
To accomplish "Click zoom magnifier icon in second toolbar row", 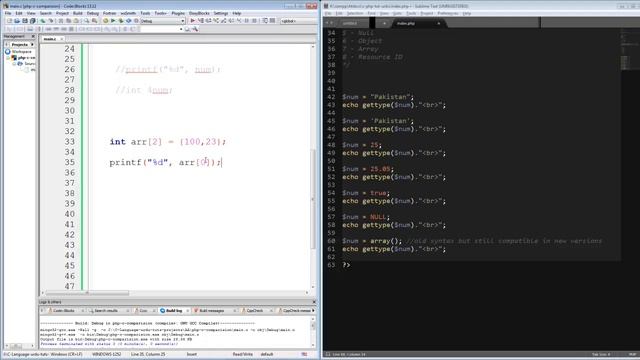I will tap(187, 29).
